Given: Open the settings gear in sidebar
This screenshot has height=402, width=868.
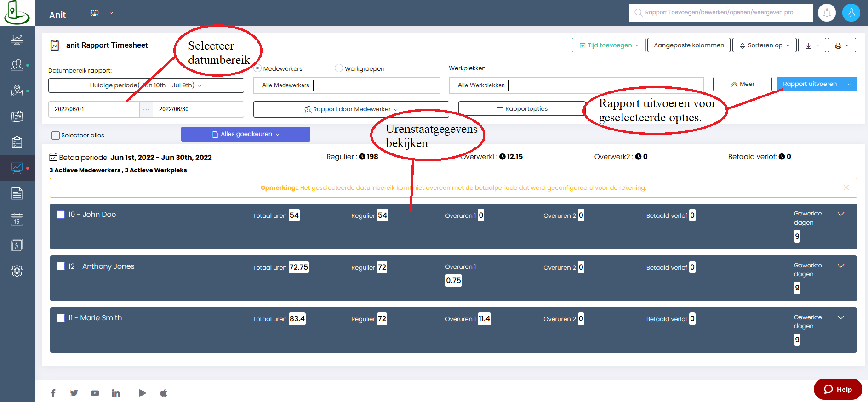Looking at the screenshot, I should point(17,271).
